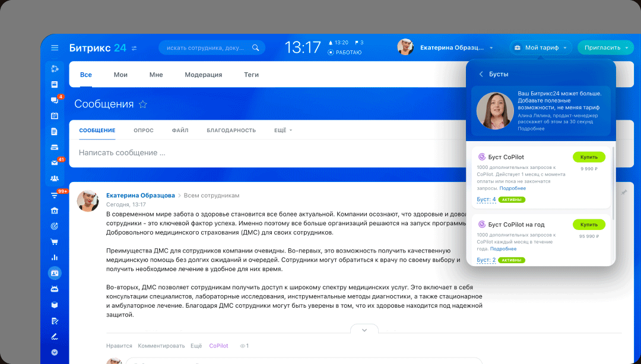The width and height of the screenshot is (641, 364).
Task: Select the Теги tab
Action: pyautogui.click(x=251, y=75)
